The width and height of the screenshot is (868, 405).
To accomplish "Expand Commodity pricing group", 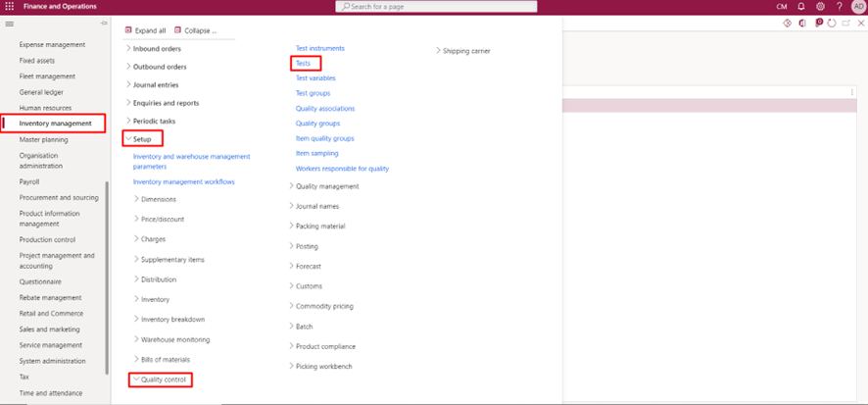I will (x=321, y=306).
